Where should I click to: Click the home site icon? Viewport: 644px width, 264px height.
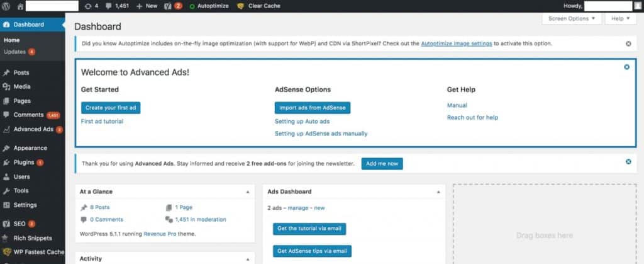point(20,6)
